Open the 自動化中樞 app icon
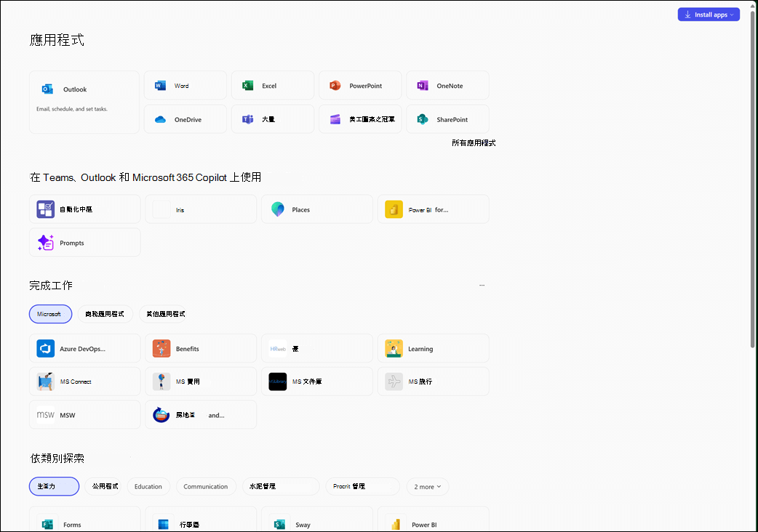Viewport: 758px width, 532px height. coord(45,209)
